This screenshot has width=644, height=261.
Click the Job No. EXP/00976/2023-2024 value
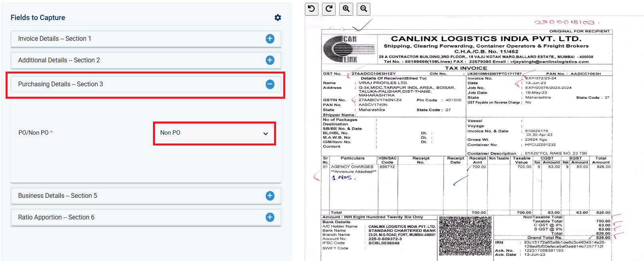[548, 88]
